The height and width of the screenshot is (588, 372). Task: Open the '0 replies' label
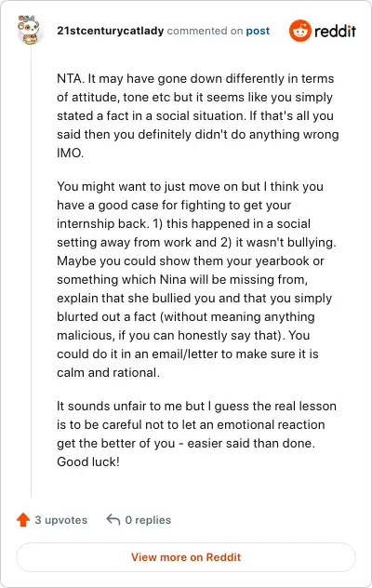point(148,520)
